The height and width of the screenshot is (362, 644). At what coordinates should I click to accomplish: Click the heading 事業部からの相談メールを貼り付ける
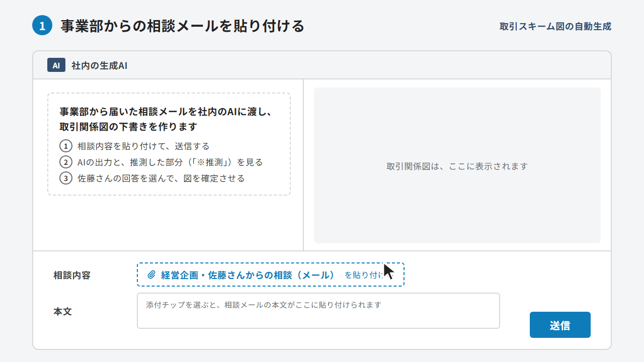pos(183,26)
